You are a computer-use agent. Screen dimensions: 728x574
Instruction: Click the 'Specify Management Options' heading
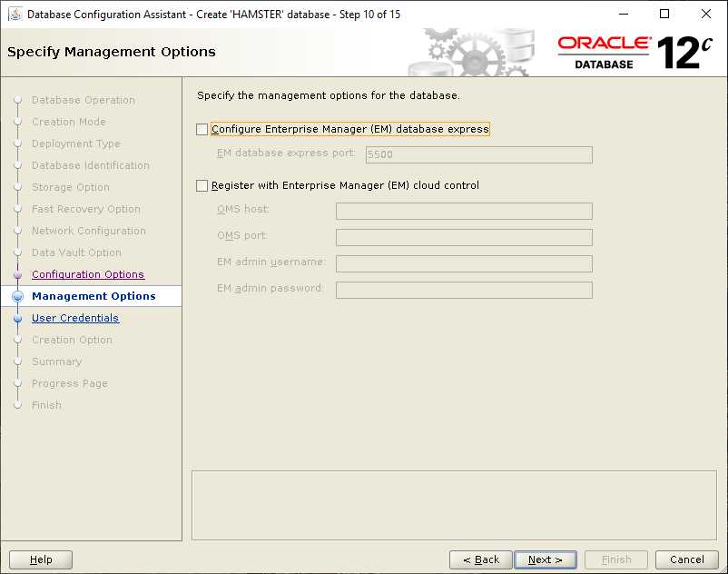click(x=112, y=52)
